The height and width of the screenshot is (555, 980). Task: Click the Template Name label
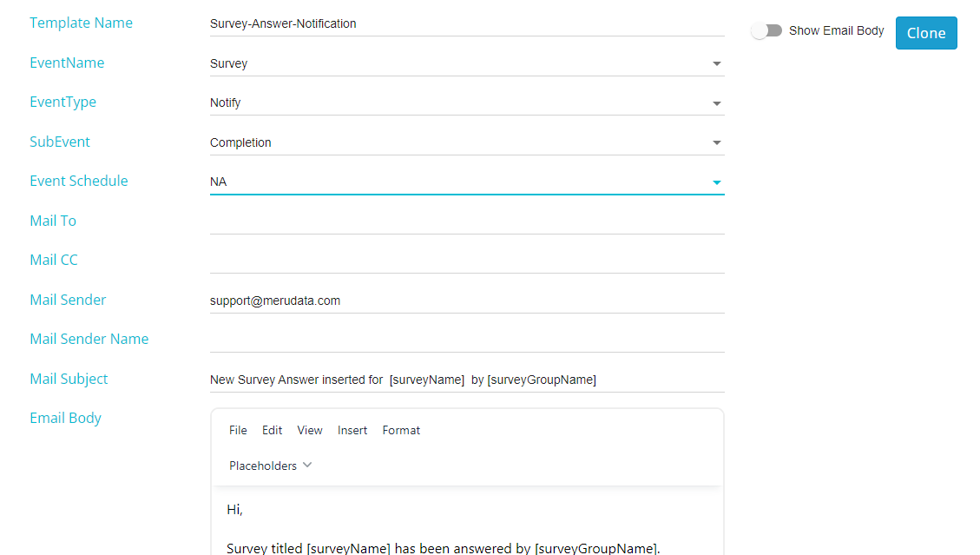[x=82, y=23]
